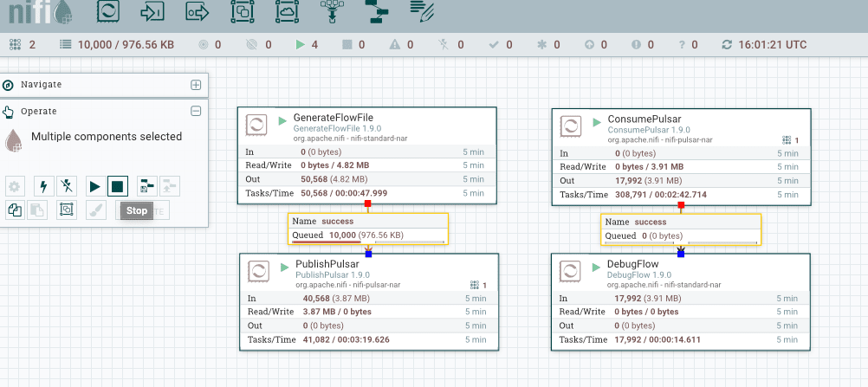The image size is (868, 387).
Task: Click the up to date checkmark status
Action: 494,45
